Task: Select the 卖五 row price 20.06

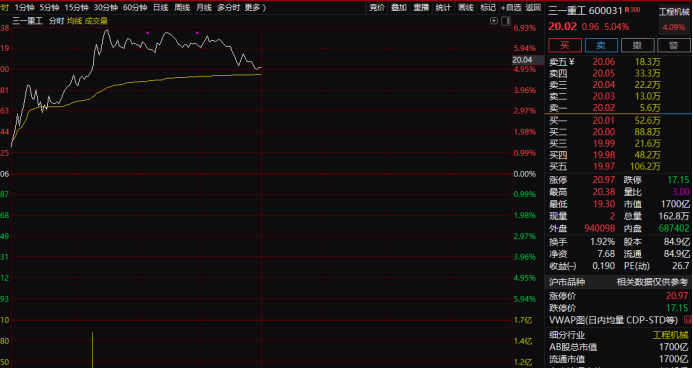Action: 604,62
